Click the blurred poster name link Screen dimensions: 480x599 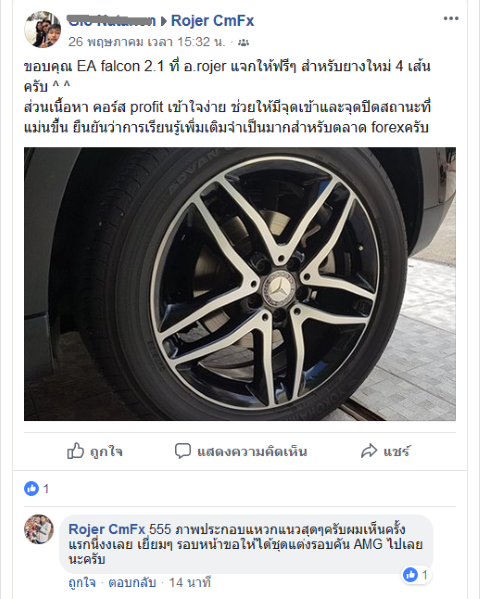(112, 21)
